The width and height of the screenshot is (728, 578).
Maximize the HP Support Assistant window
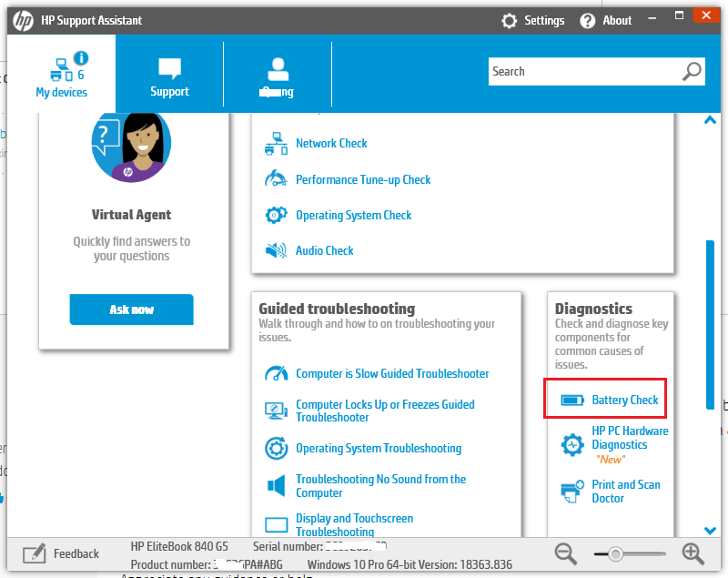(679, 15)
